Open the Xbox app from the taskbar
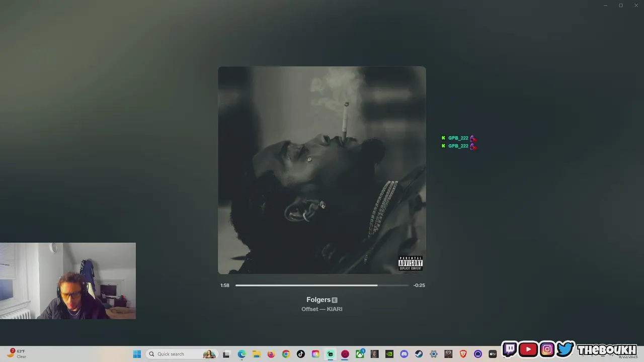Image resolution: width=644 pixels, height=362 pixels. coord(360,354)
